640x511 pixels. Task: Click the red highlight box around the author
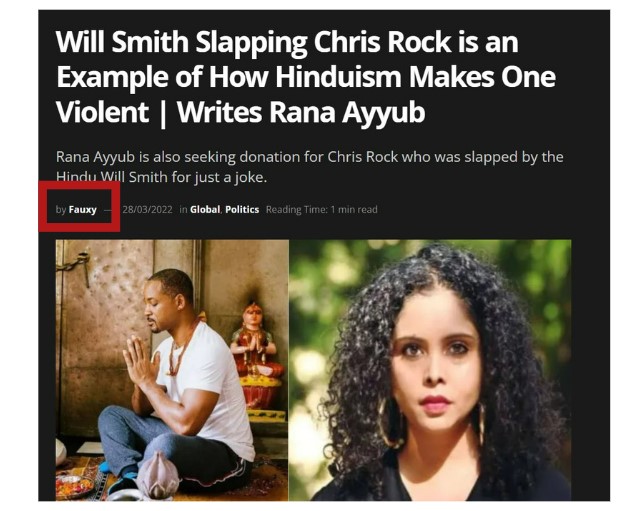coord(79,206)
